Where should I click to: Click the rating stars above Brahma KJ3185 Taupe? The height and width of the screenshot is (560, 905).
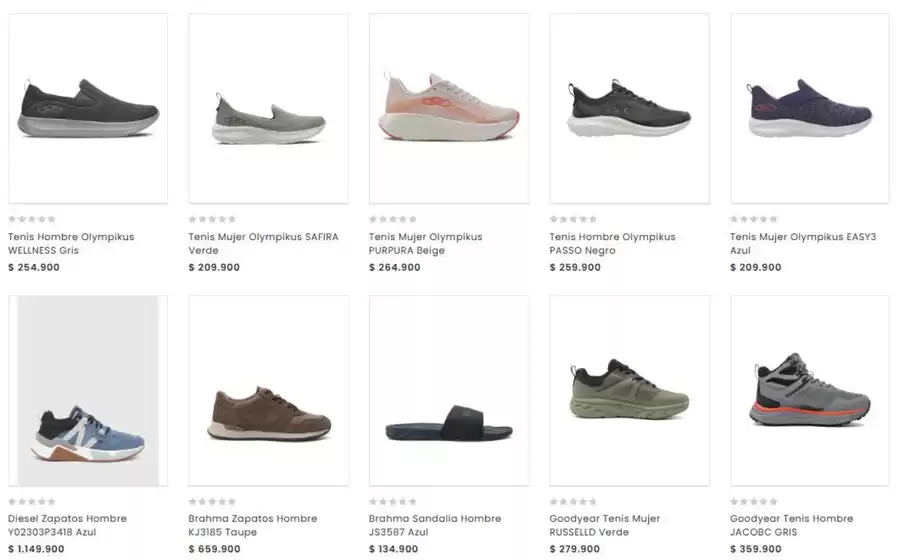pos(212,502)
